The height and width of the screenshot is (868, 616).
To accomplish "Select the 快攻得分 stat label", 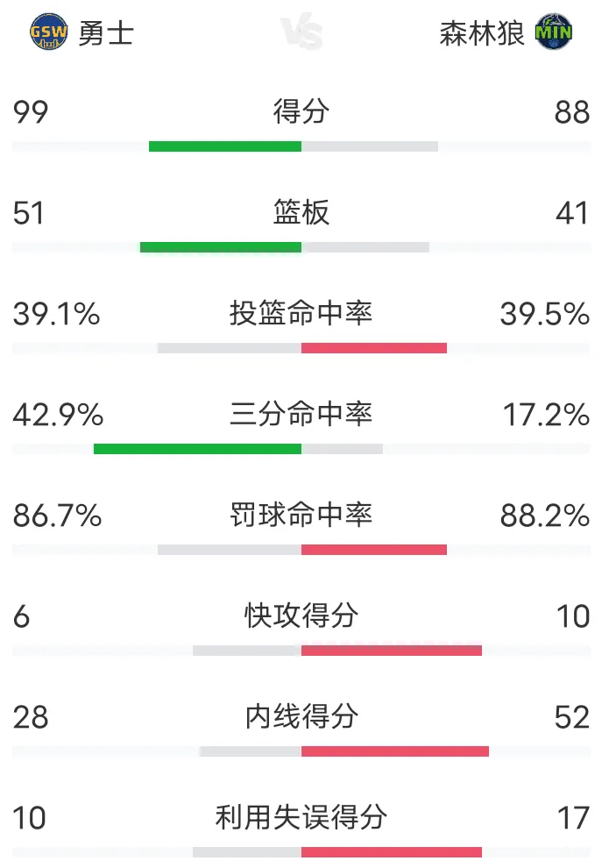I will pyautogui.click(x=301, y=615).
